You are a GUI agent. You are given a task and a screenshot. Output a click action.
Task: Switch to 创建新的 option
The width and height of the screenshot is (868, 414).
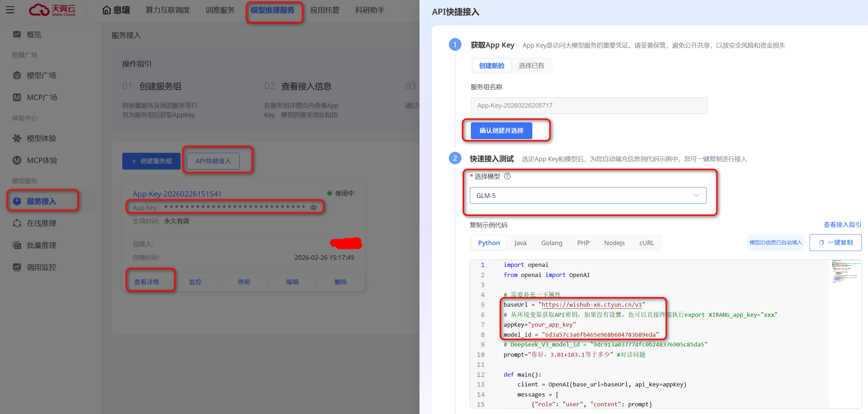[491, 66]
